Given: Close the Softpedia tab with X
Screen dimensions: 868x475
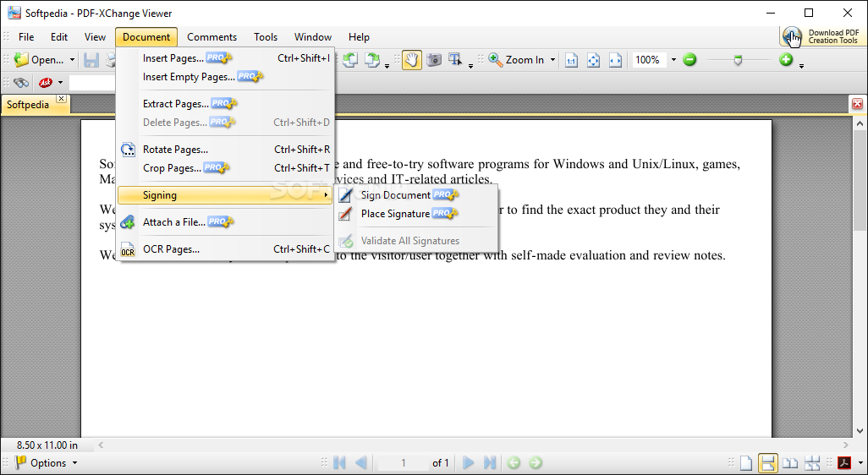Looking at the screenshot, I should pyautogui.click(x=62, y=98).
